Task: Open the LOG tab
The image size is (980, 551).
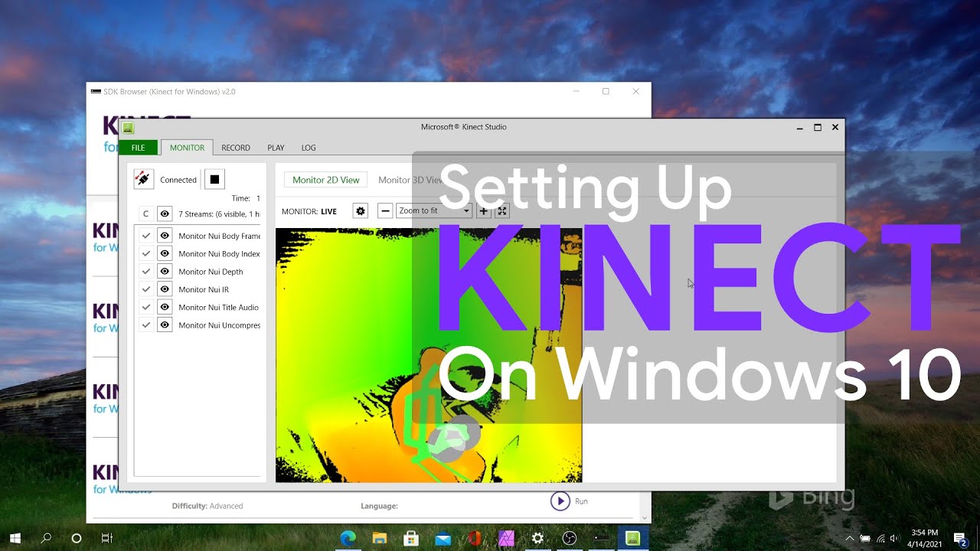Action: coord(309,148)
